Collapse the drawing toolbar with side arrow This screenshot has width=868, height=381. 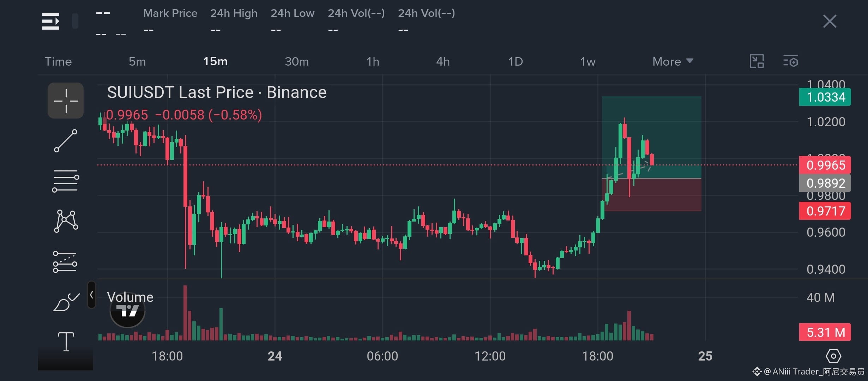(91, 295)
